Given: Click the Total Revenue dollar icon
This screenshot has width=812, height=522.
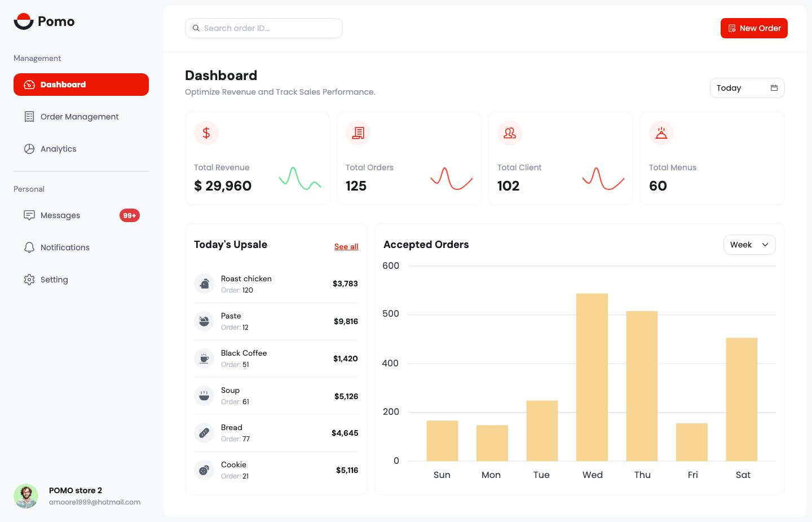Looking at the screenshot, I should click(x=206, y=133).
